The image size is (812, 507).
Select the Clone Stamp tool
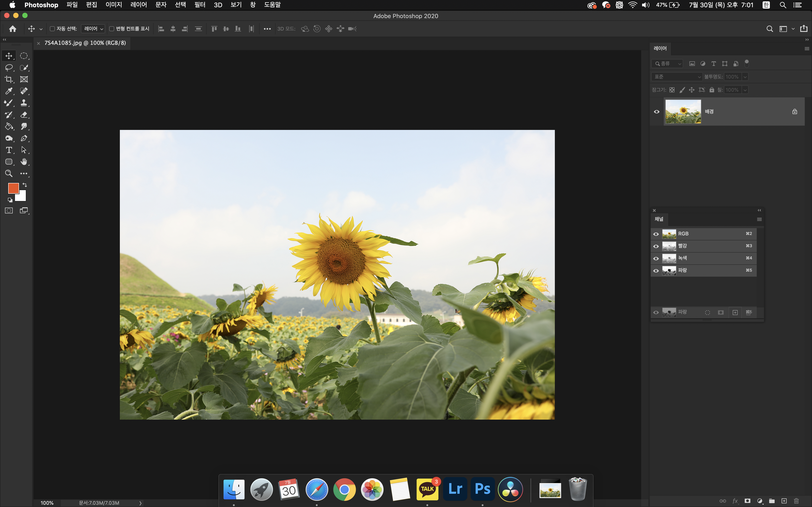click(24, 103)
